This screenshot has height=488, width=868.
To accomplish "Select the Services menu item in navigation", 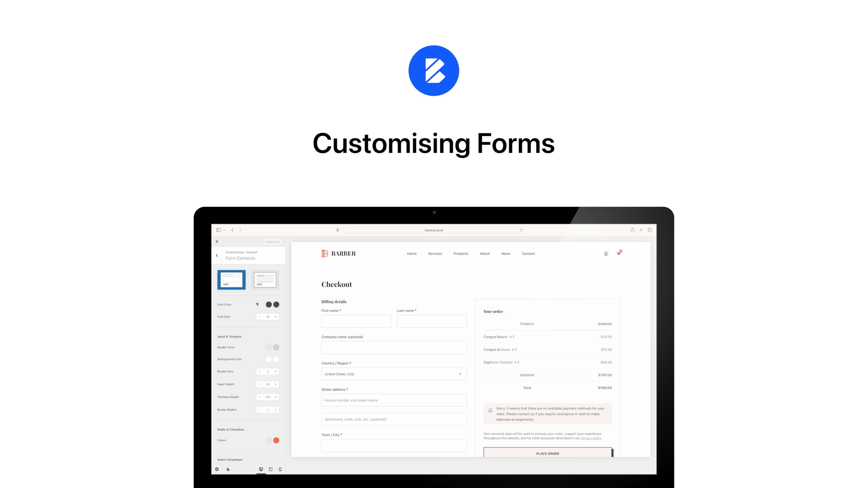I will tap(435, 253).
